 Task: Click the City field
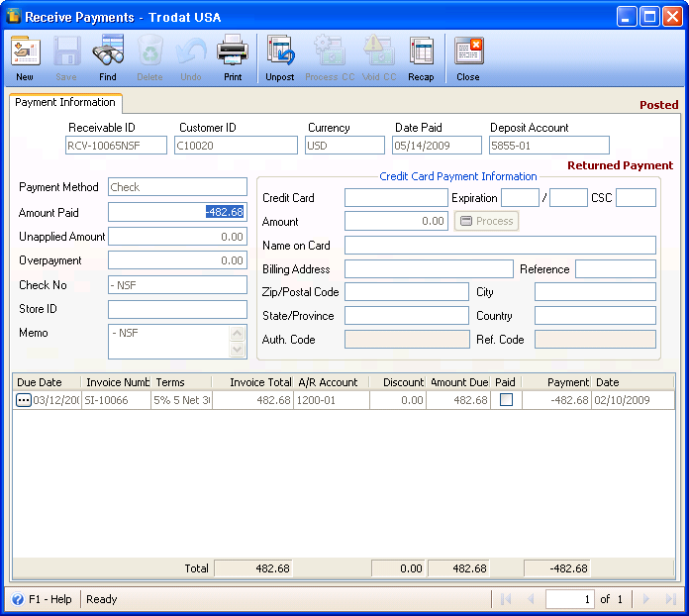[595, 292]
